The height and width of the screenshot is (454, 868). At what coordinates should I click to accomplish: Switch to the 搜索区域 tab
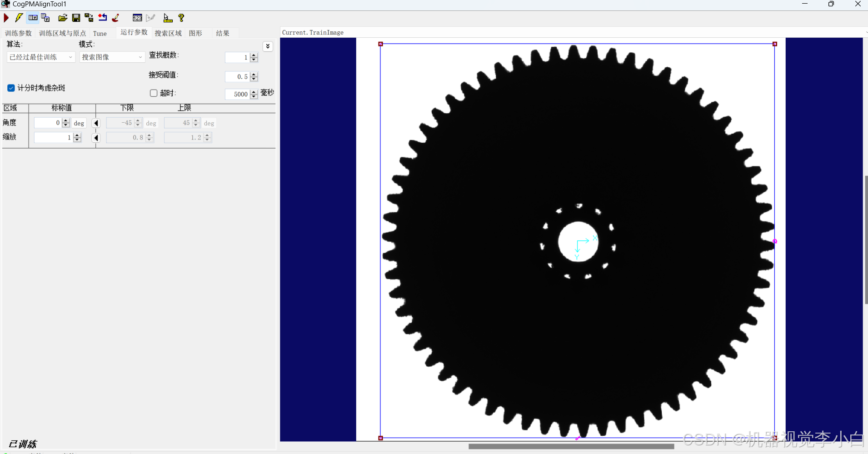[x=168, y=33]
